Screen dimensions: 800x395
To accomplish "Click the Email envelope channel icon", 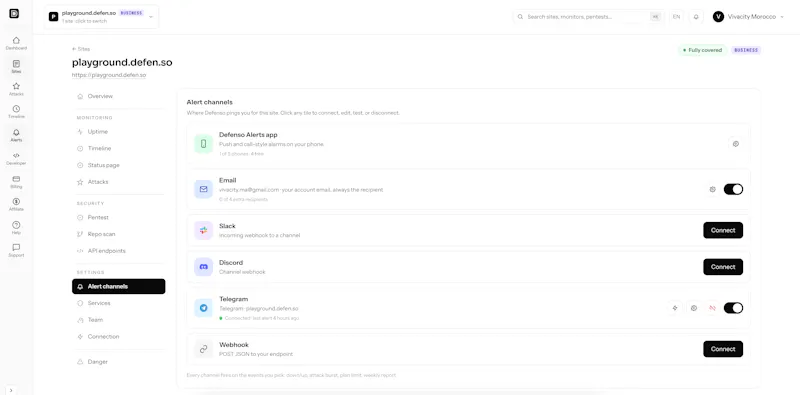I will 204,189.
